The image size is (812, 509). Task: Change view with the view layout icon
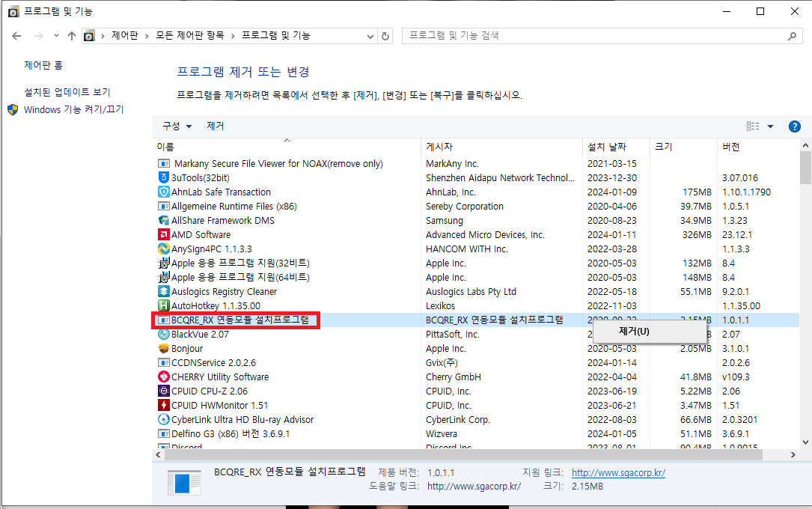tap(753, 127)
